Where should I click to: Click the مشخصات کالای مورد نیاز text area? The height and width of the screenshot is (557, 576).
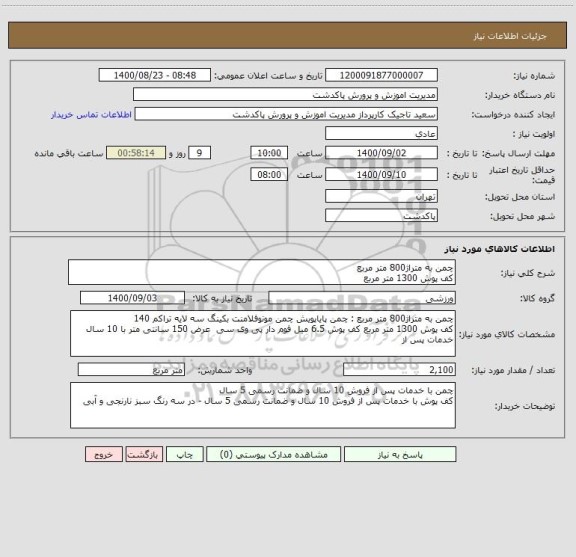pyautogui.click(x=263, y=334)
